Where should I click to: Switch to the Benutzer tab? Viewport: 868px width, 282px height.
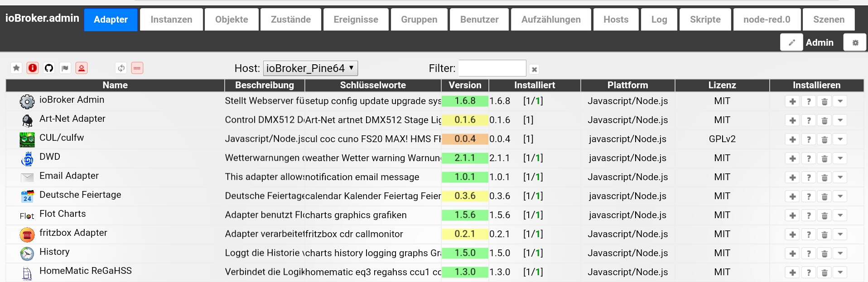[479, 19]
